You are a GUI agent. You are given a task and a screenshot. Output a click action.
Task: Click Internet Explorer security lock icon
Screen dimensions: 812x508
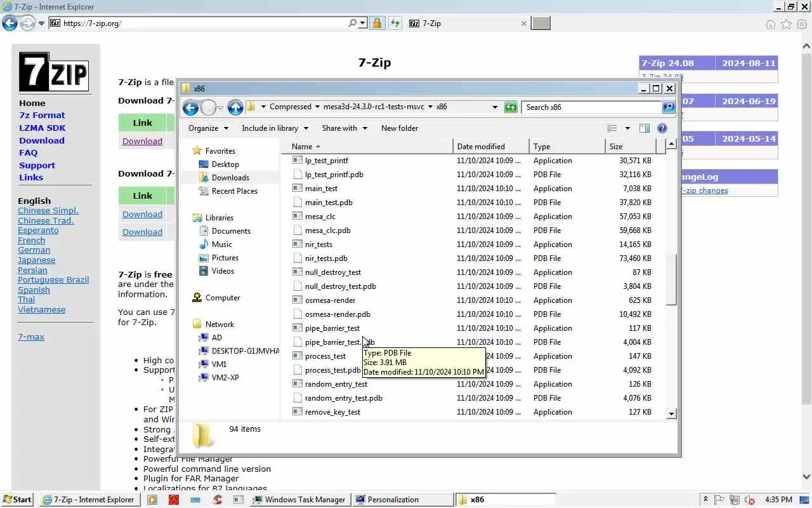click(377, 23)
